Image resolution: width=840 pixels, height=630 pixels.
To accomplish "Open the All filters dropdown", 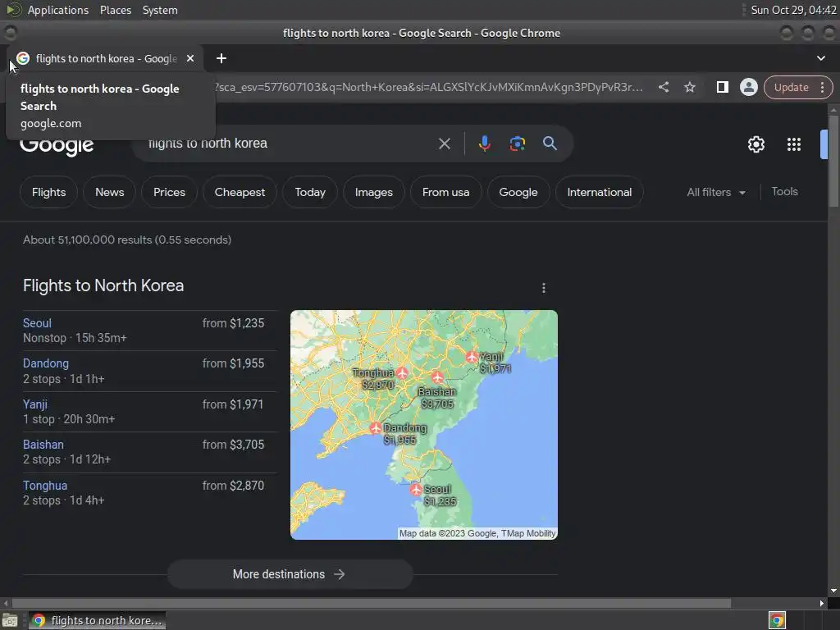I will tap(715, 192).
